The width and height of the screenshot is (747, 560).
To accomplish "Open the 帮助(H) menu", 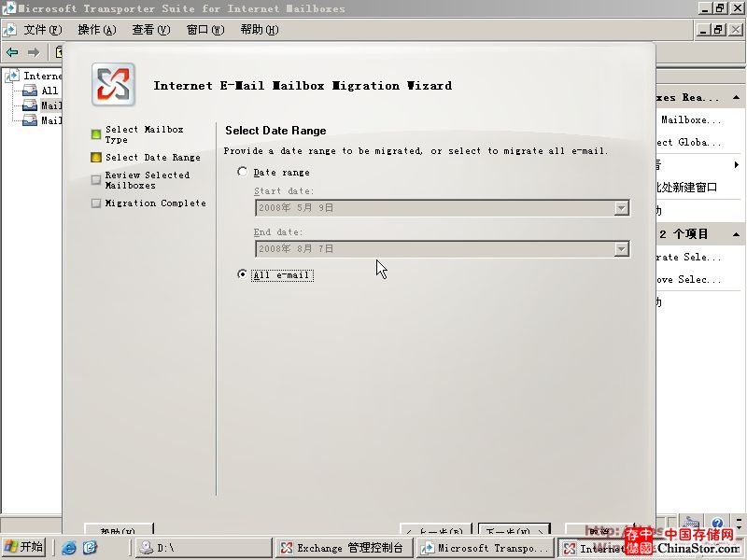I will [260, 30].
